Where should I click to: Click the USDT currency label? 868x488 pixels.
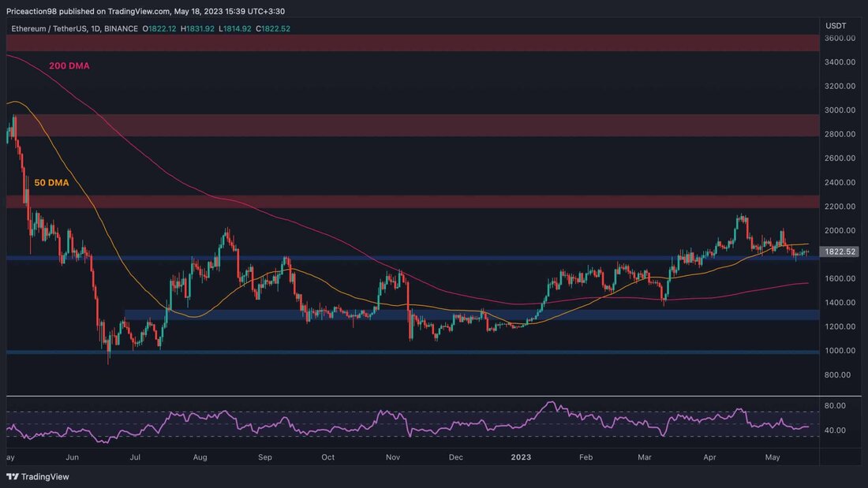836,26
